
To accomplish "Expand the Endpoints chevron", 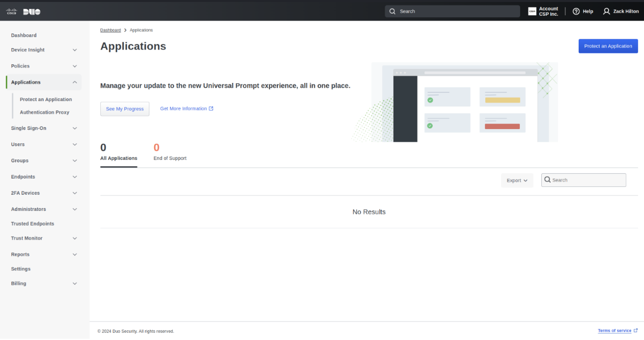I will click(x=75, y=177).
